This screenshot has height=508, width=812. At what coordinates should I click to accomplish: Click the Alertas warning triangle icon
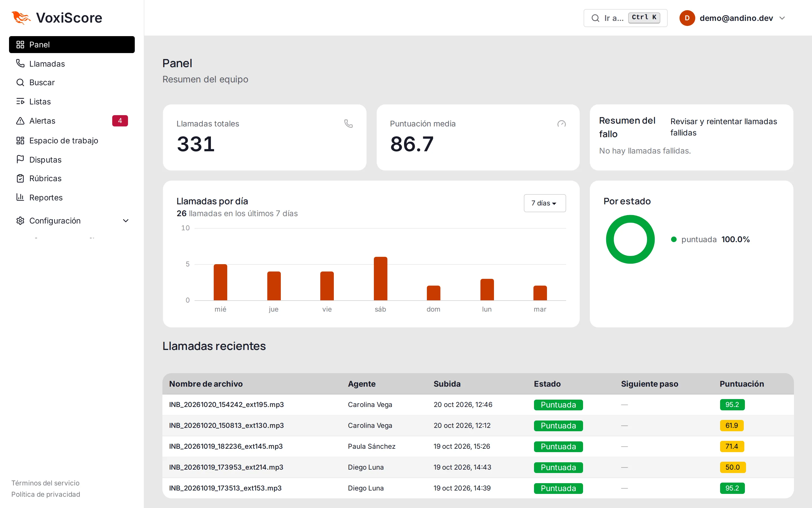[x=20, y=121]
